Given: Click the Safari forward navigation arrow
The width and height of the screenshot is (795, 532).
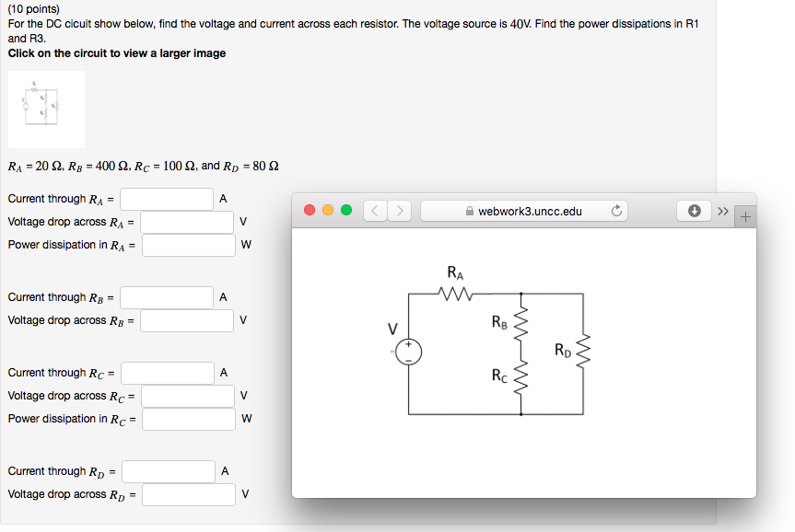Looking at the screenshot, I should pos(399,210).
